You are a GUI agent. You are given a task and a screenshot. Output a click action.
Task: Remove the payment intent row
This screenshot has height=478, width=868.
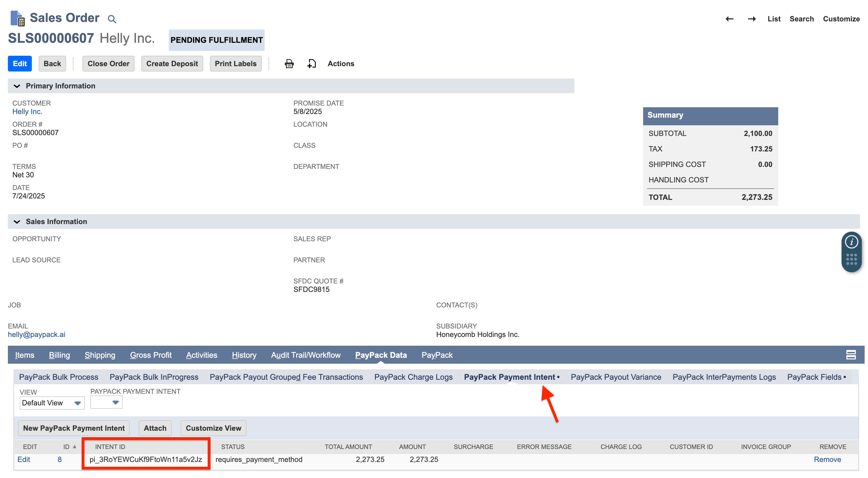(827, 459)
